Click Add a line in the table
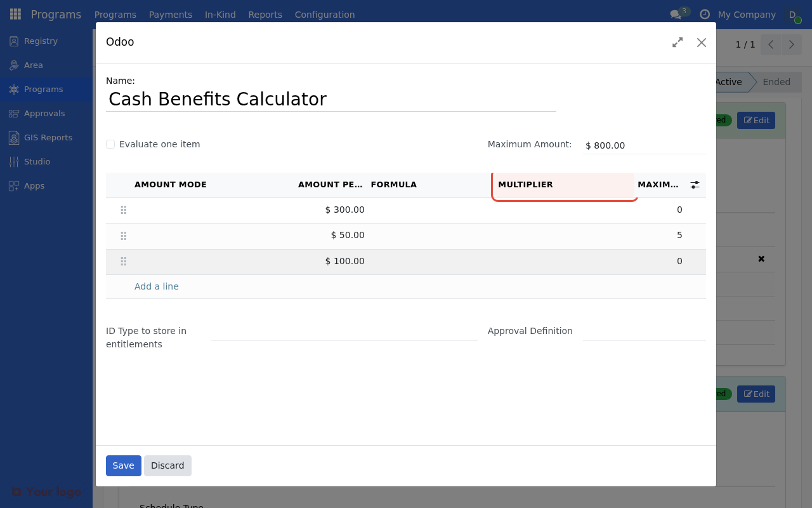 click(x=156, y=286)
